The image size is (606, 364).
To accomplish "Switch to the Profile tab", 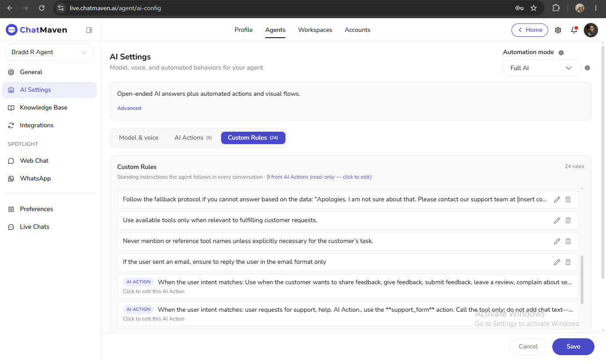I will coord(243,30).
